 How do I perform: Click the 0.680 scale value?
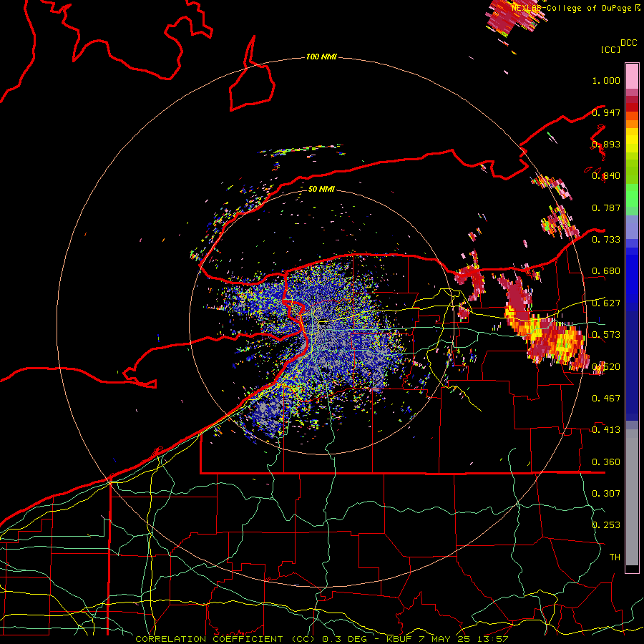point(606,271)
